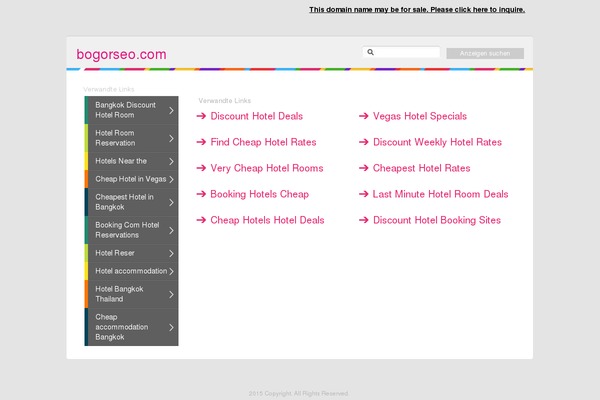600x400 pixels.
Task: Open the Cheapest Hotel Rates link
Action: click(421, 168)
